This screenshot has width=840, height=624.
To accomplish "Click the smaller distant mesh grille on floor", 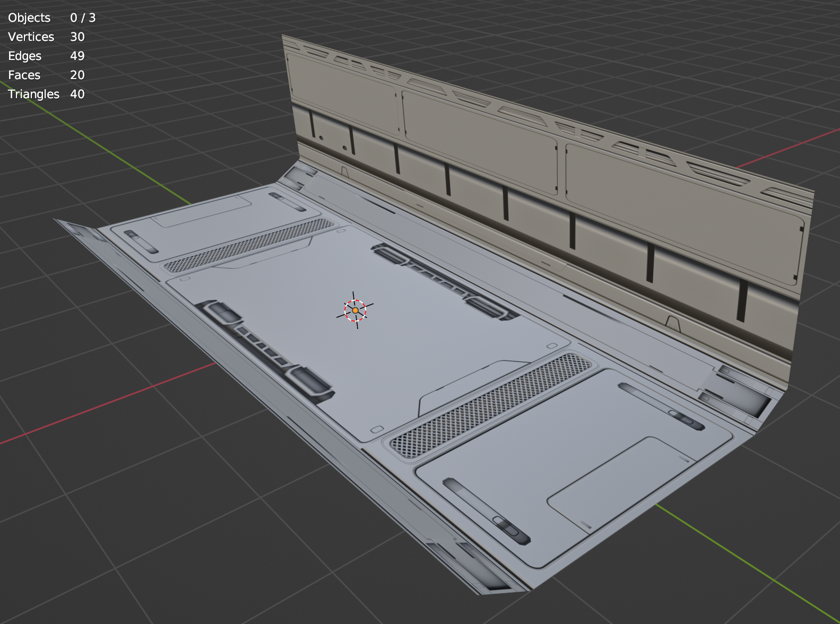I will pyautogui.click(x=249, y=245).
